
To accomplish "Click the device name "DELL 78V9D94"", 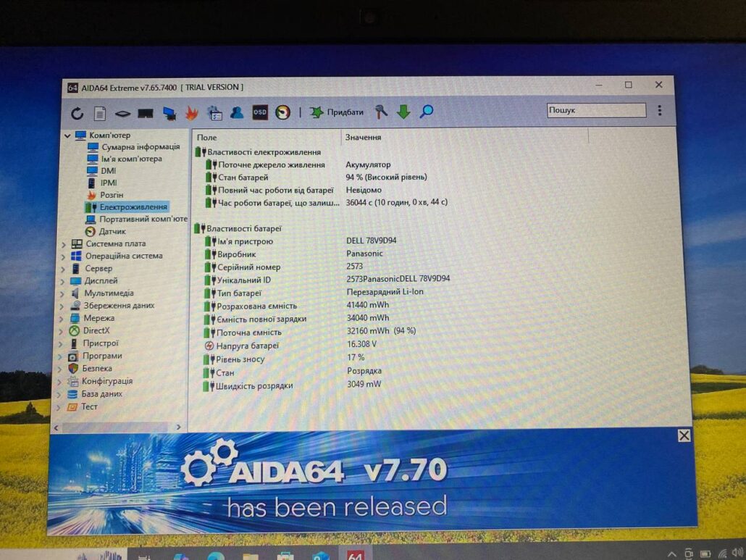I will [x=371, y=241].
